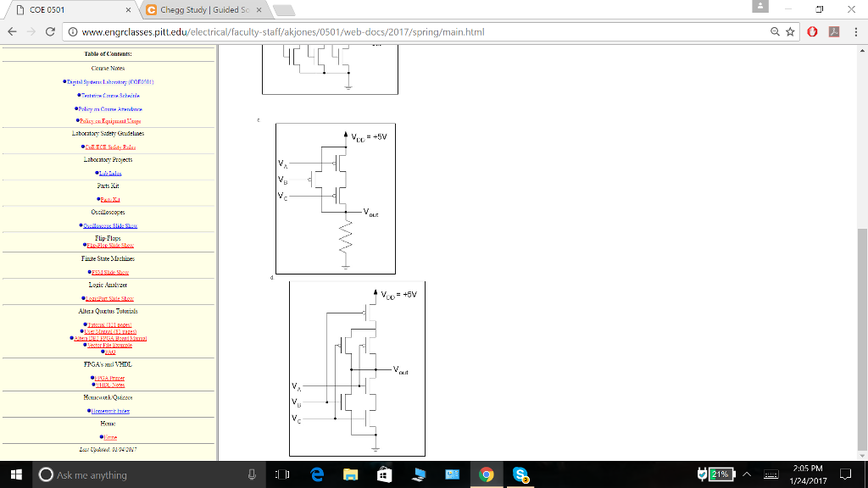Switch to Google Chrome on the taskbar

[x=486, y=474]
